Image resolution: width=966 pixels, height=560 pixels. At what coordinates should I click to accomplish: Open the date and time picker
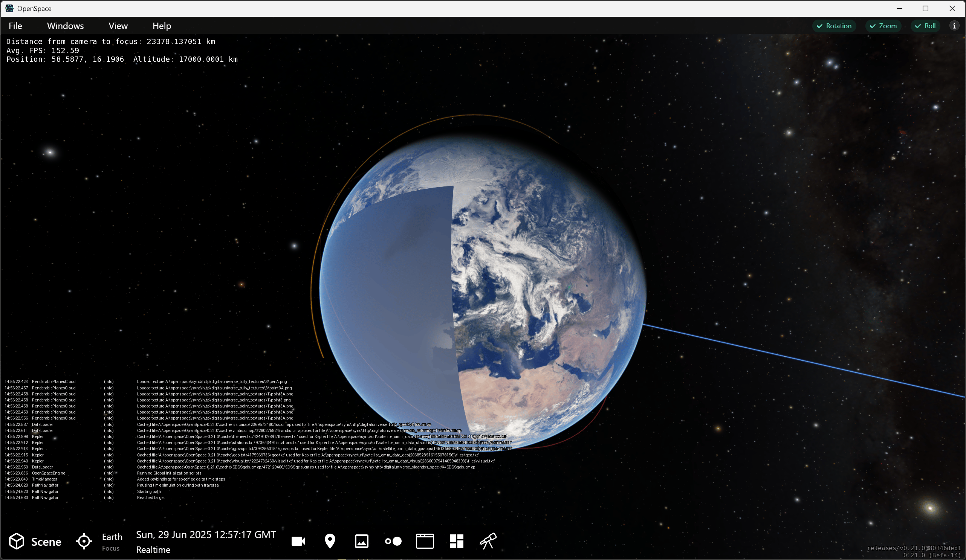206,535
